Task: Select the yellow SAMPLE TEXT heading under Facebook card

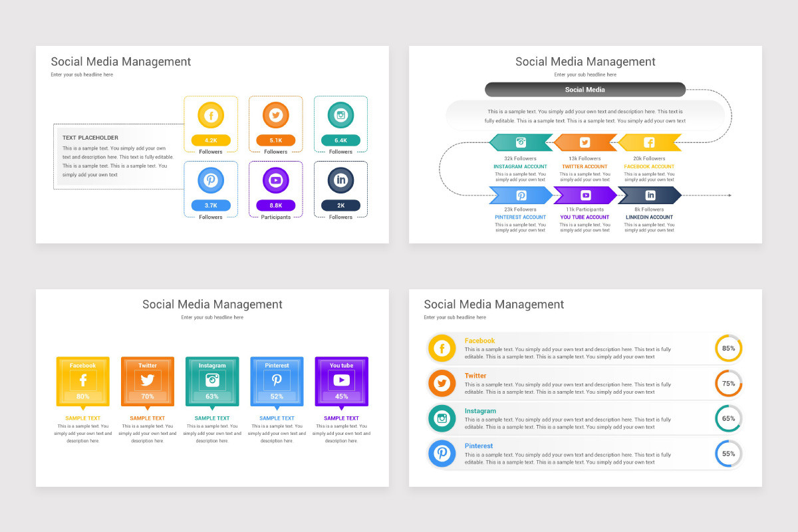Action: pos(83,418)
